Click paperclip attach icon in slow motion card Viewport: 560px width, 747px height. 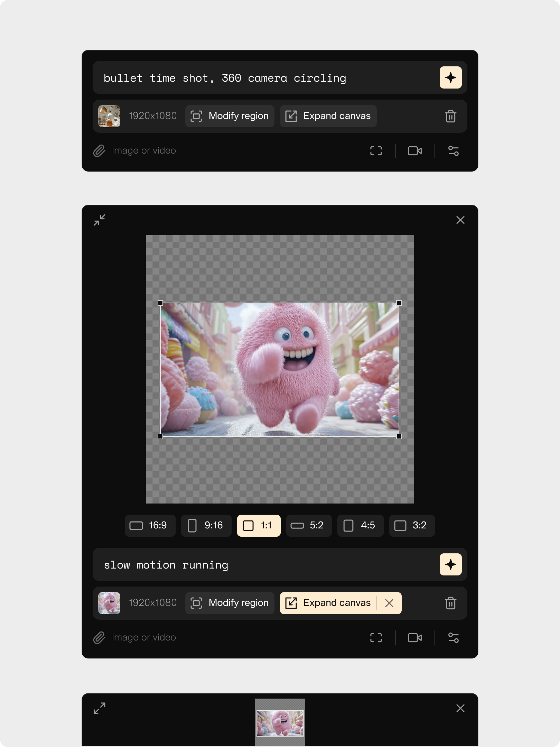pyautogui.click(x=99, y=638)
